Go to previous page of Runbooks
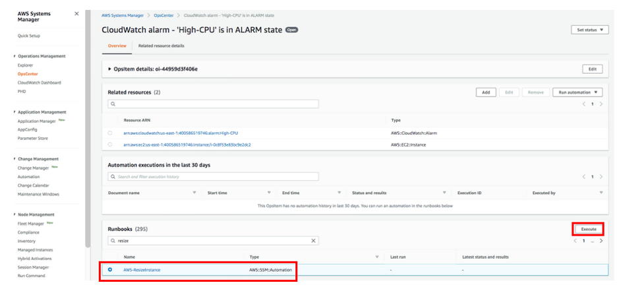The image size is (644, 295). [575, 241]
